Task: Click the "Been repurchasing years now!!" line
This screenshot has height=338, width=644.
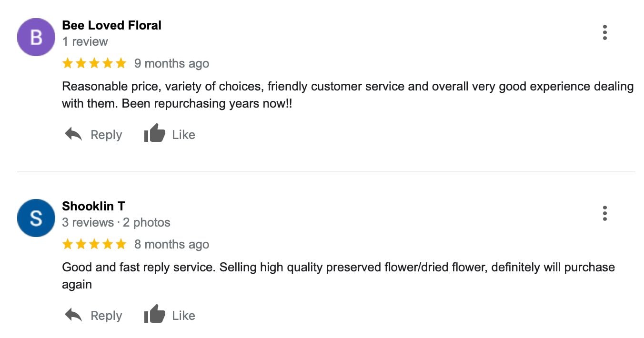Action: pyautogui.click(x=207, y=103)
